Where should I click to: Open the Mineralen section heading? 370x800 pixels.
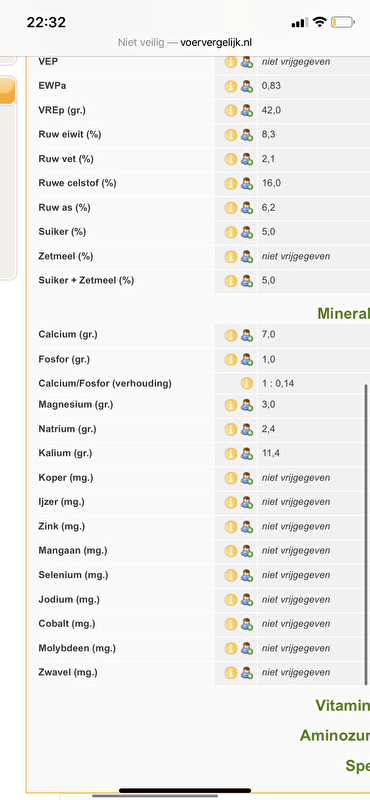click(343, 313)
